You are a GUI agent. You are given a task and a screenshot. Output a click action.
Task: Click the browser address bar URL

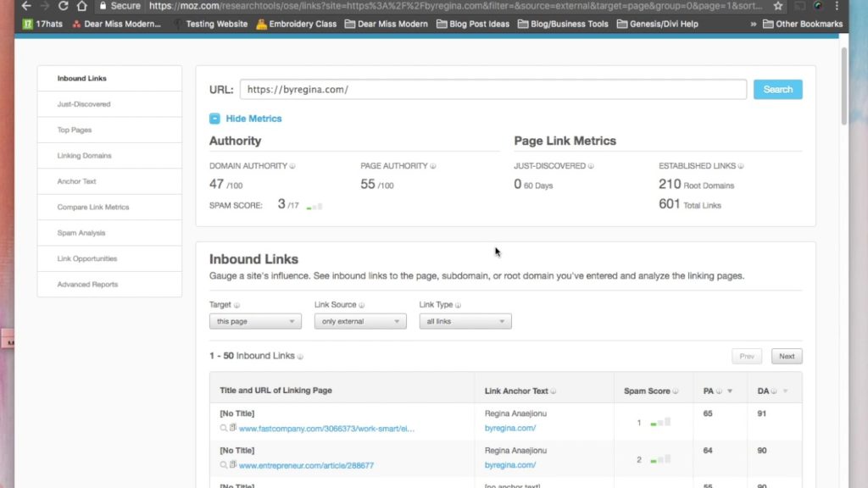coord(455,6)
